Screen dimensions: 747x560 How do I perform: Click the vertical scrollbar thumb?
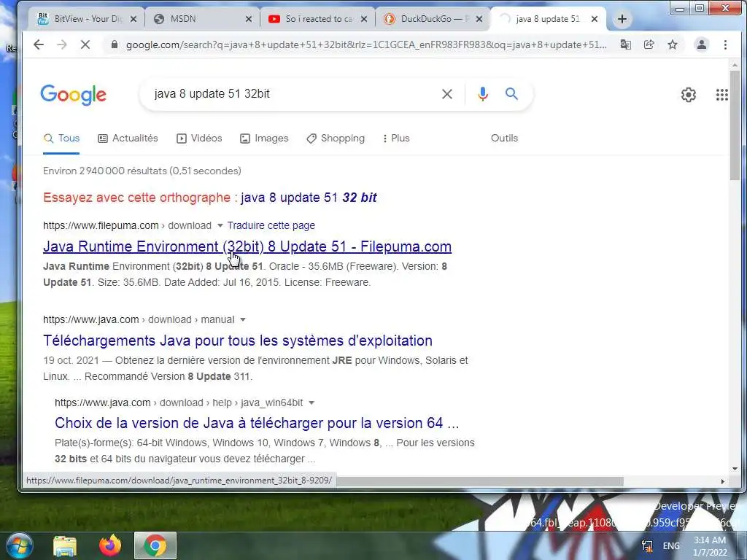pos(735,125)
